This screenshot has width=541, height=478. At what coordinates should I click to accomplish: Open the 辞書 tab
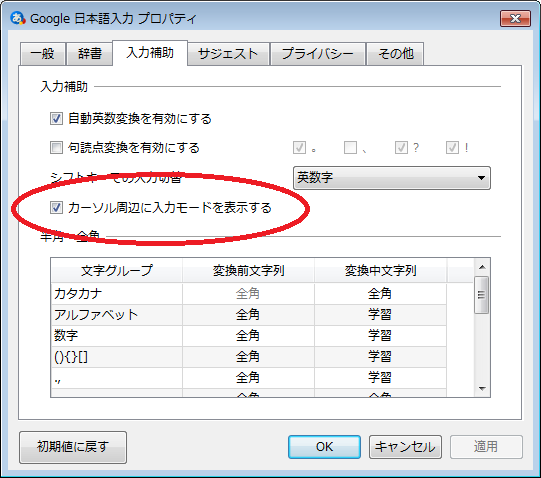click(90, 54)
